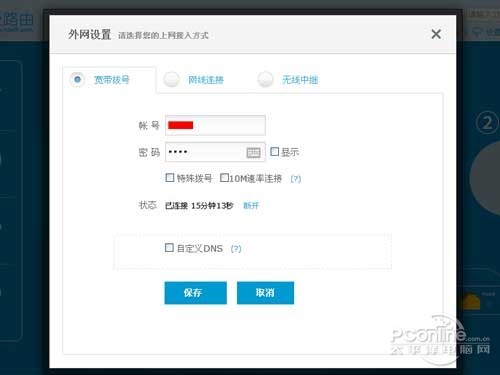
Task: Select the 无线中继 radio button
Action: point(266,80)
